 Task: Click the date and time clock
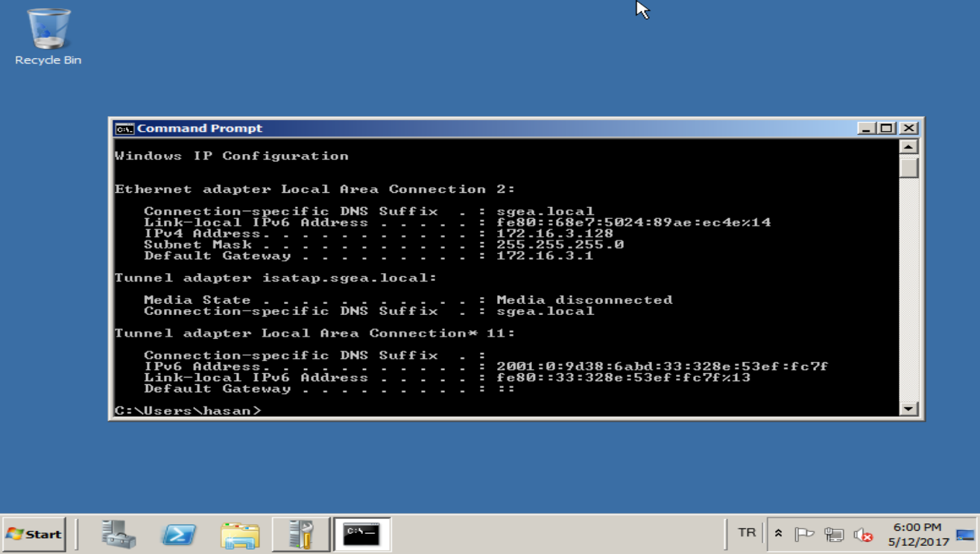917,534
